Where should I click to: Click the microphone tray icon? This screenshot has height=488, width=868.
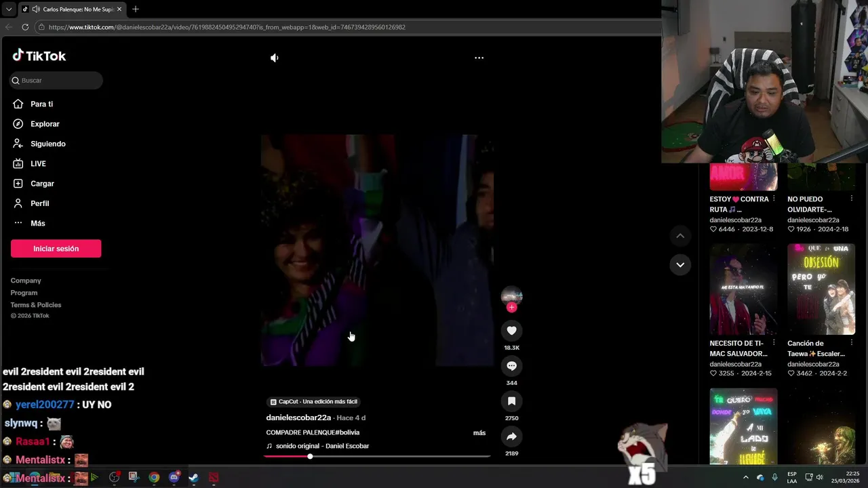774,477
